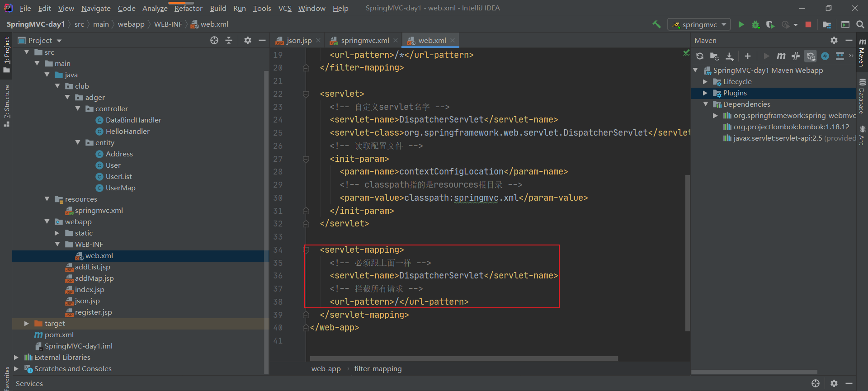Click Execute Maven Goal 'm' icon
The height and width of the screenshot is (391, 868).
point(781,56)
